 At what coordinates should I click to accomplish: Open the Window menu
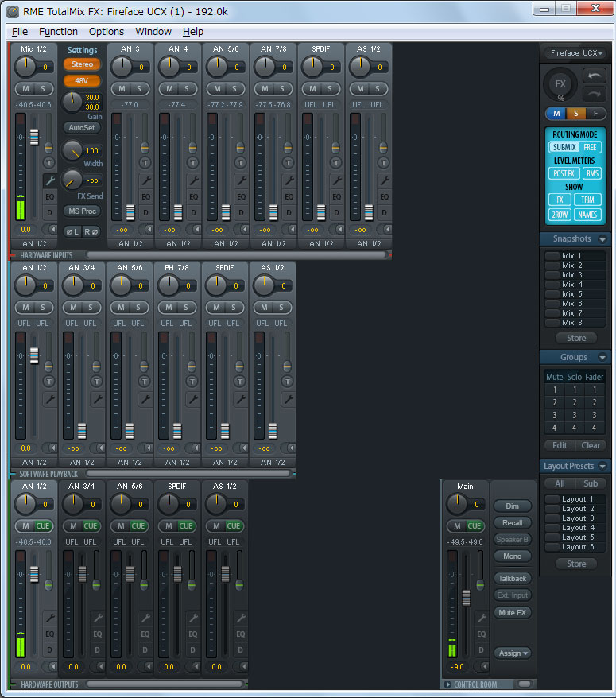click(x=153, y=32)
